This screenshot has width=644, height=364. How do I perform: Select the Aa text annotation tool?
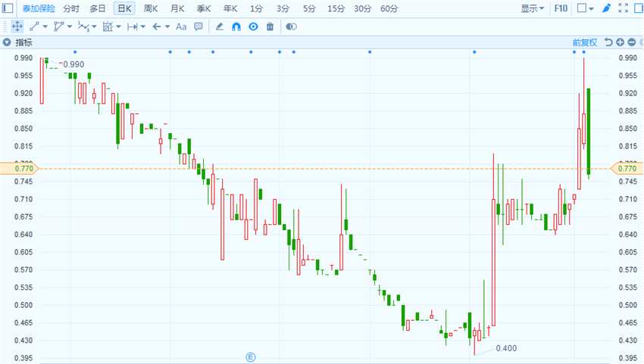pyautogui.click(x=181, y=26)
